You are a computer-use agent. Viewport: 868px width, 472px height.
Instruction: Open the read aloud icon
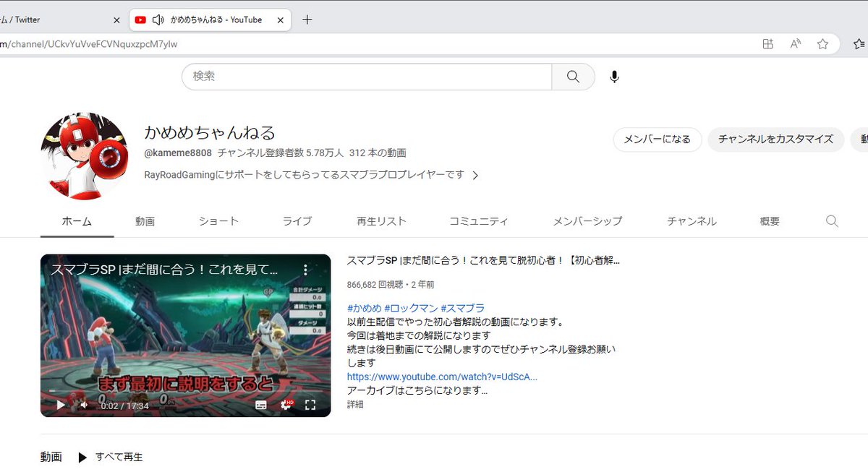(x=796, y=44)
